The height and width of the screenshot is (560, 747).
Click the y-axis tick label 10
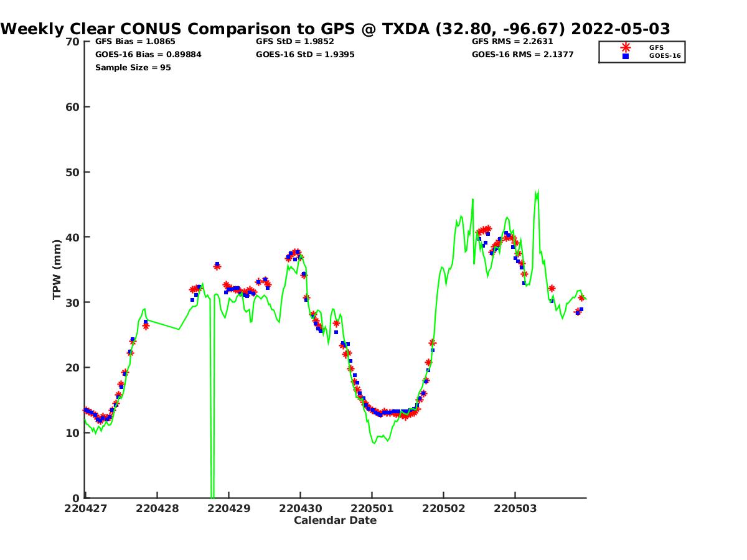pos(73,433)
